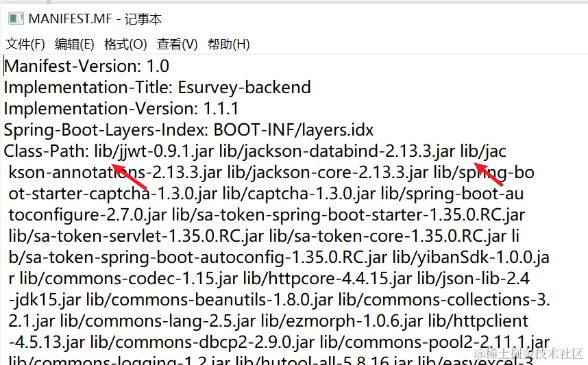588x365 pixels.
Task: Open the 编辑(E) menu
Action: click(75, 45)
